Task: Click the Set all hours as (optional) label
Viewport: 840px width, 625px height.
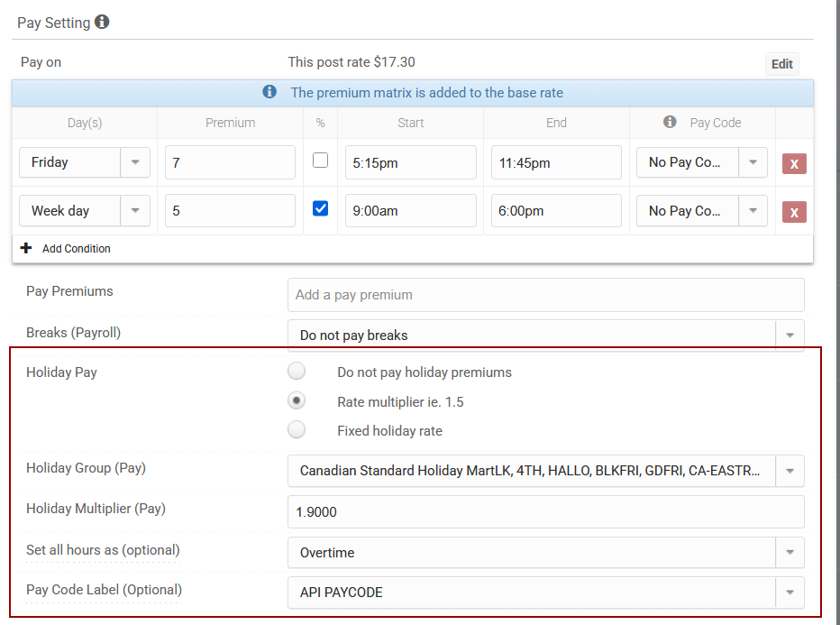Action: (103, 550)
